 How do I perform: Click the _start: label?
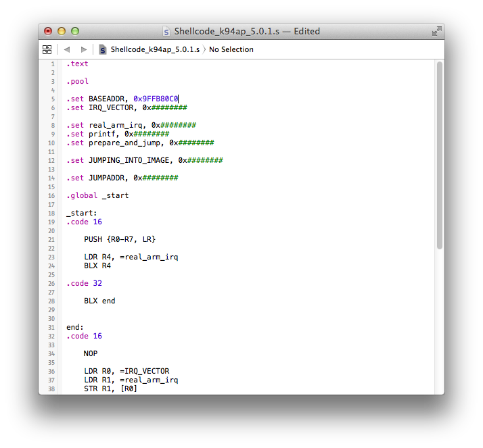82,213
